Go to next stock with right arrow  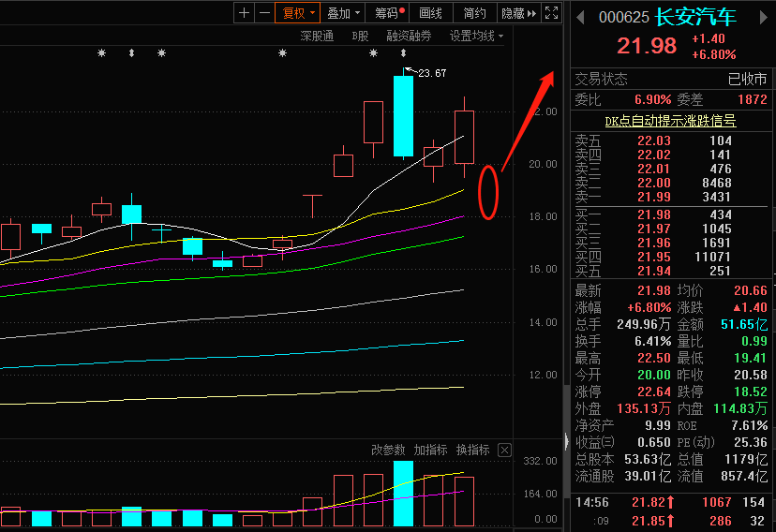[x=763, y=18]
